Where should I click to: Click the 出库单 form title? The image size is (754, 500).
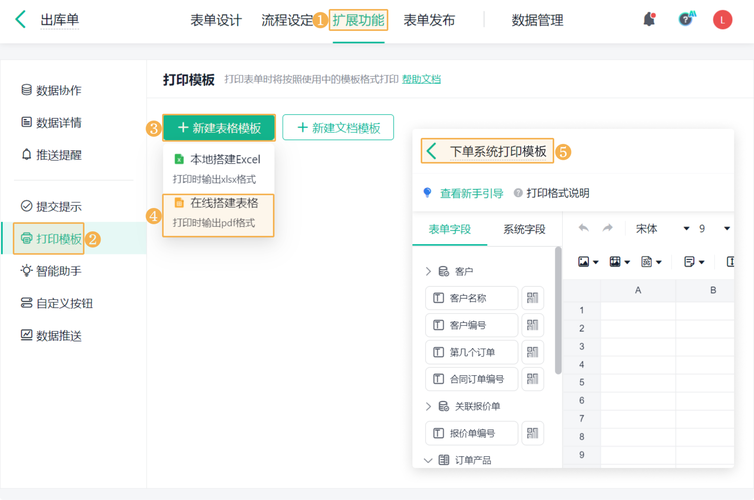[x=60, y=20]
